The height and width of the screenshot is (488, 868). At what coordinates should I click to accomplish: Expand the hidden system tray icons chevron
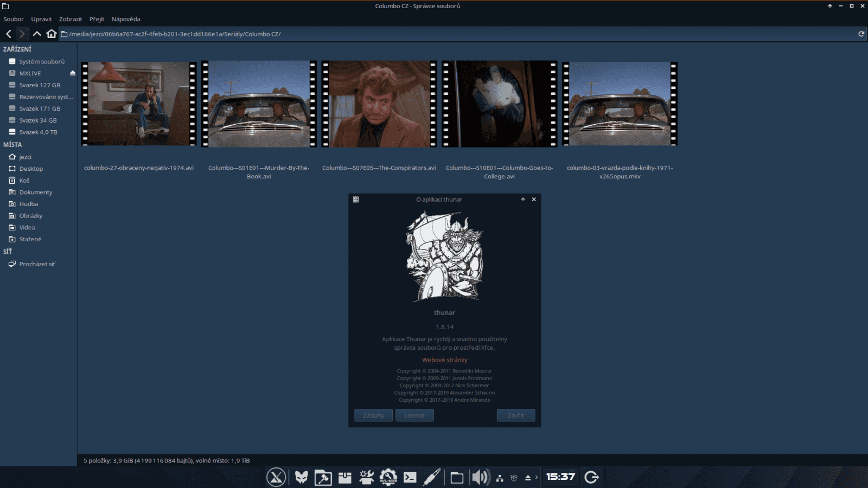click(x=536, y=477)
